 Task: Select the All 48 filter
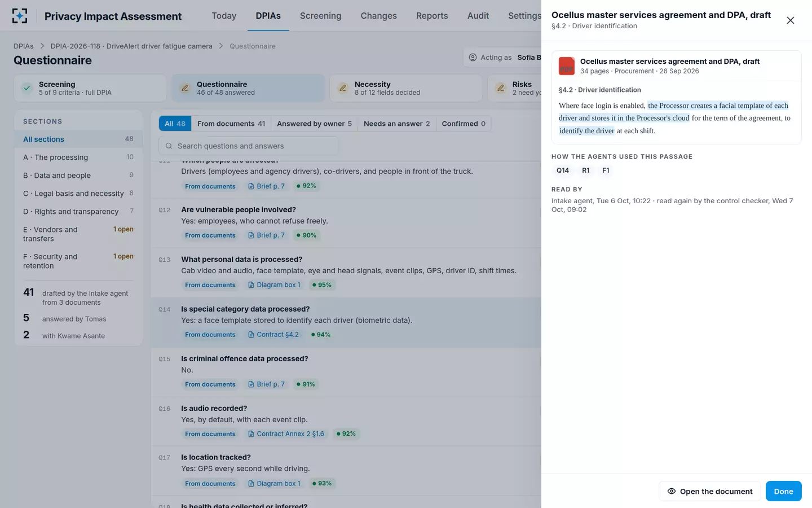click(x=175, y=124)
